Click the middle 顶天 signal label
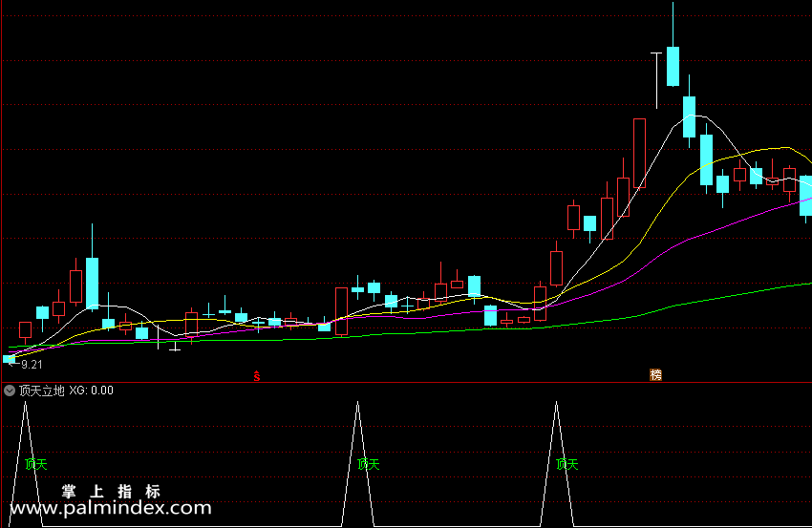The height and width of the screenshot is (528, 812). coord(369,464)
